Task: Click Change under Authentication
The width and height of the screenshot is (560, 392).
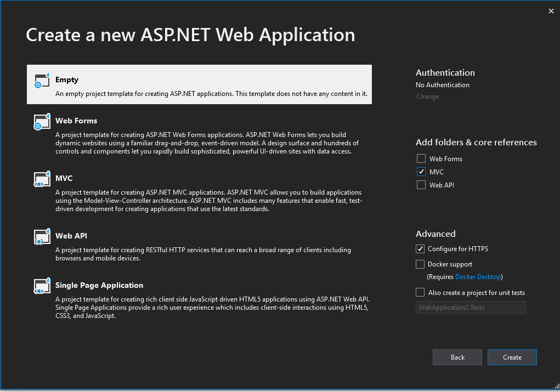Action: coord(427,96)
